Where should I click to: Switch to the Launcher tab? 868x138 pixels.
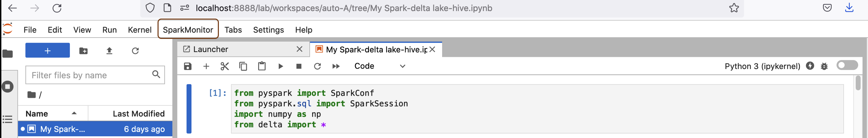210,49
